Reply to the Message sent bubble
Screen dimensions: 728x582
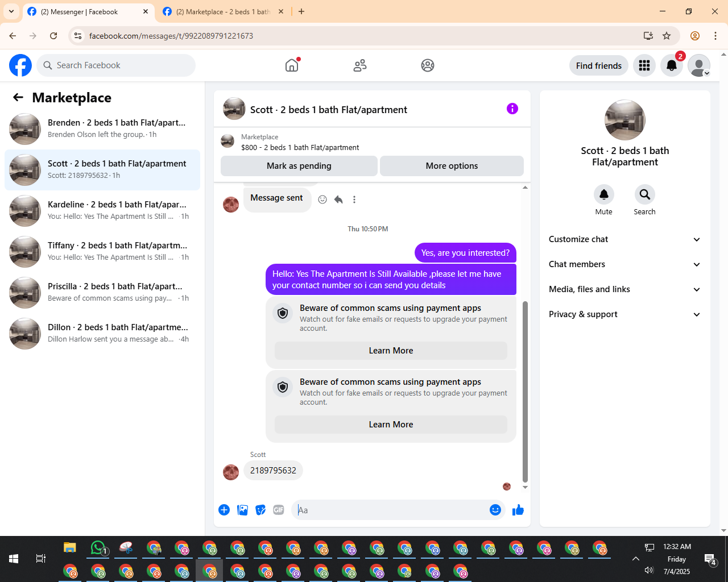[x=338, y=199]
